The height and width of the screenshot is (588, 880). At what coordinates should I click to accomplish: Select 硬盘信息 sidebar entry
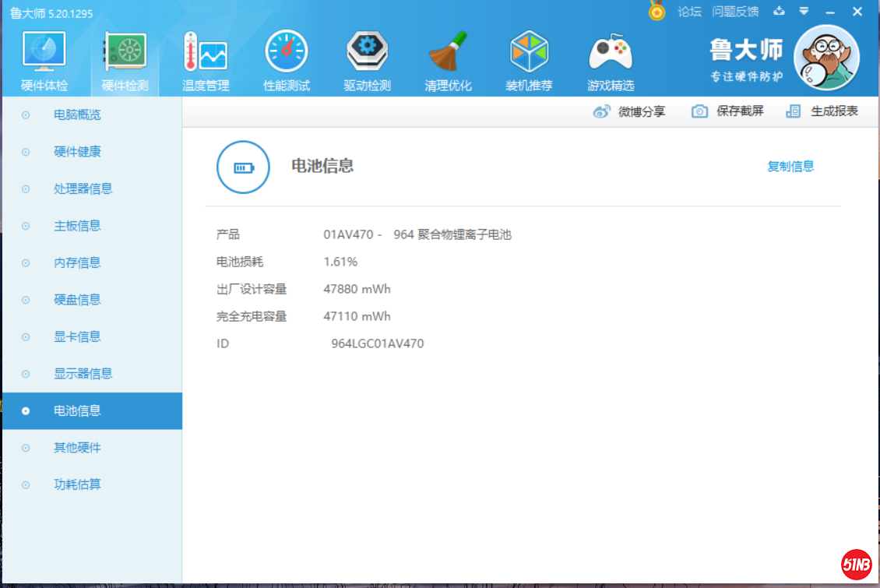(77, 300)
